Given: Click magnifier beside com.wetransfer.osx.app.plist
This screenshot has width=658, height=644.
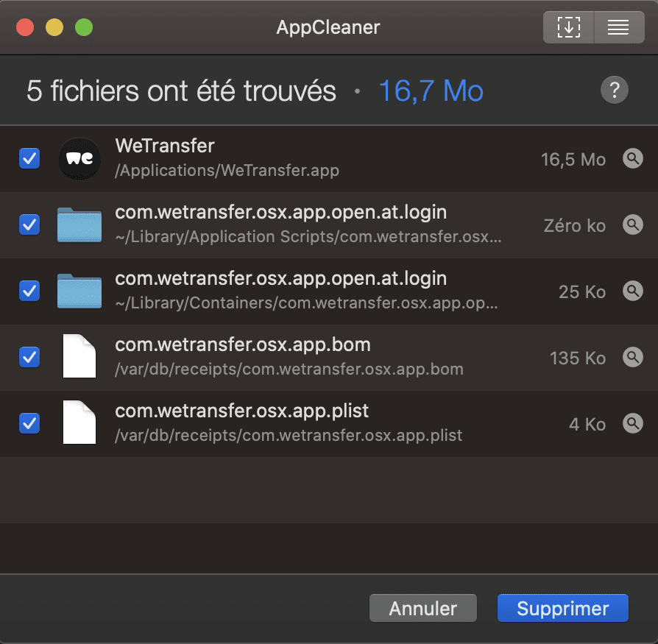Looking at the screenshot, I should pyautogui.click(x=633, y=424).
